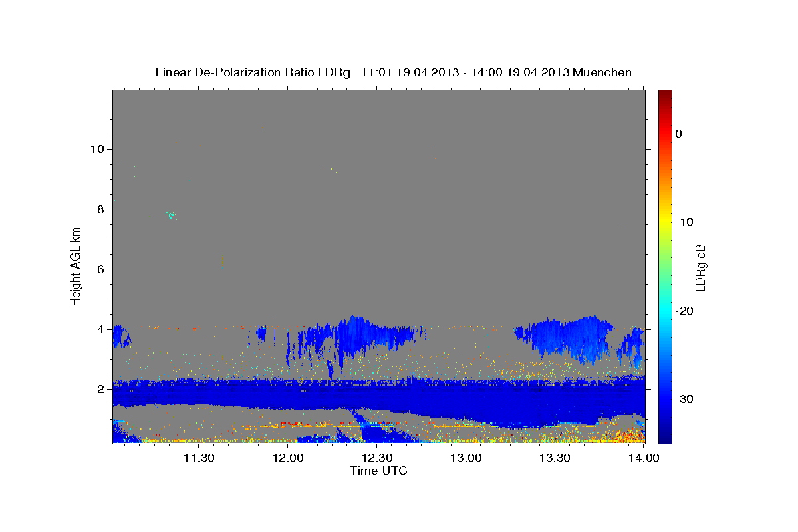Click the "13:00" time tick label
The image size is (798, 532).
pos(466,458)
